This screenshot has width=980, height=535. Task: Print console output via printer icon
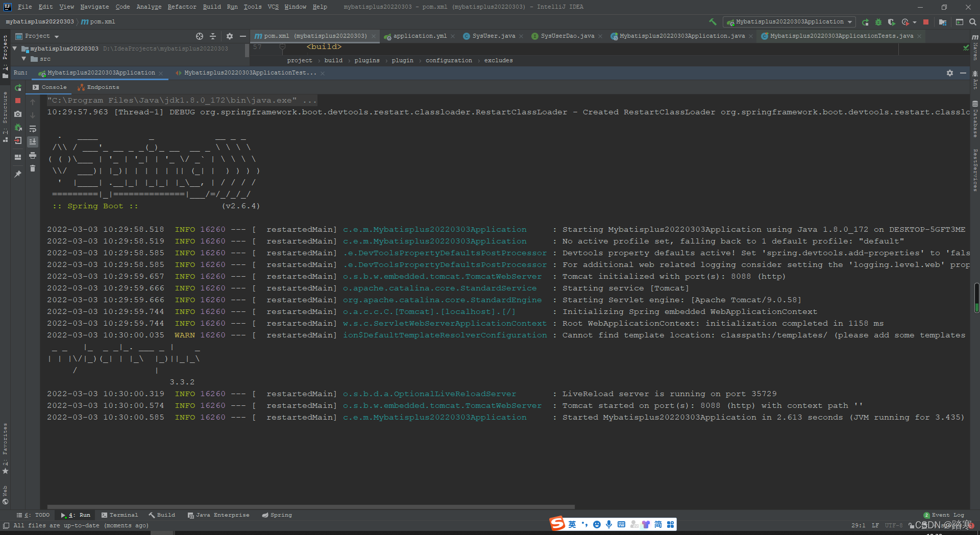click(33, 155)
